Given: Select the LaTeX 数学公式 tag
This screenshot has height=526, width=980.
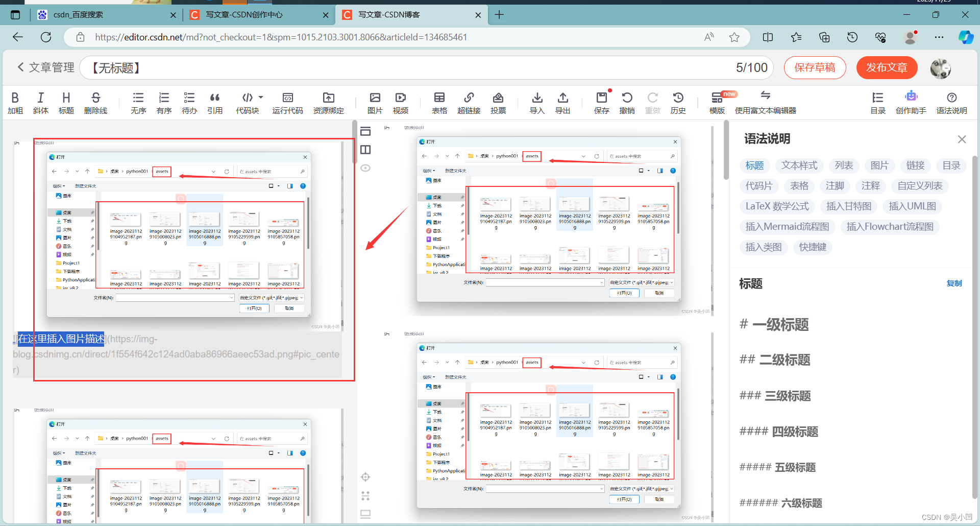Looking at the screenshot, I should pyautogui.click(x=777, y=206).
